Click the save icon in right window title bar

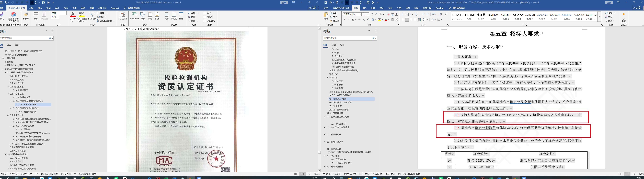(x=326, y=3)
